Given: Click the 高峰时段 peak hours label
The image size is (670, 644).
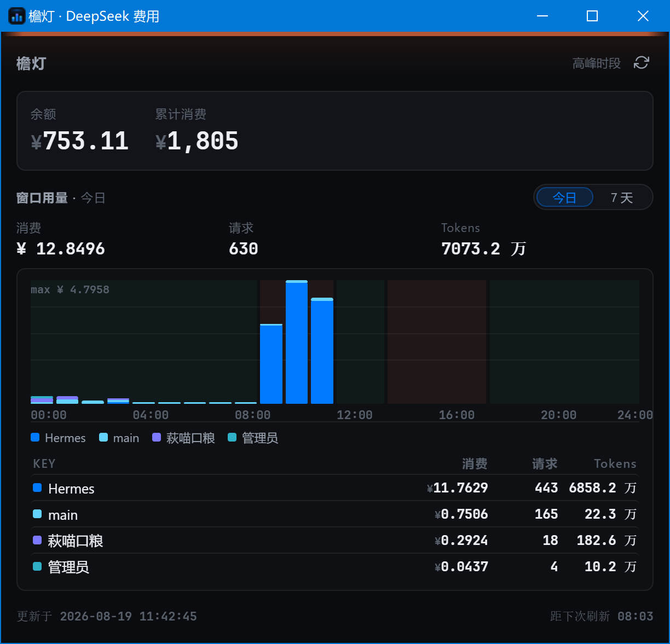Looking at the screenshot, I should coord(596,63).
